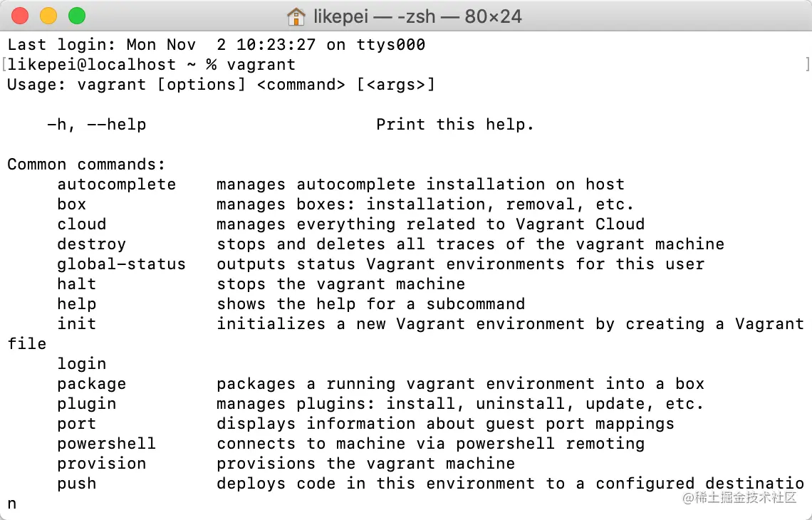The width and height of the screenshot is (812, 520).
Task: Click the 'plugin' command text
Action: point(86,404)
